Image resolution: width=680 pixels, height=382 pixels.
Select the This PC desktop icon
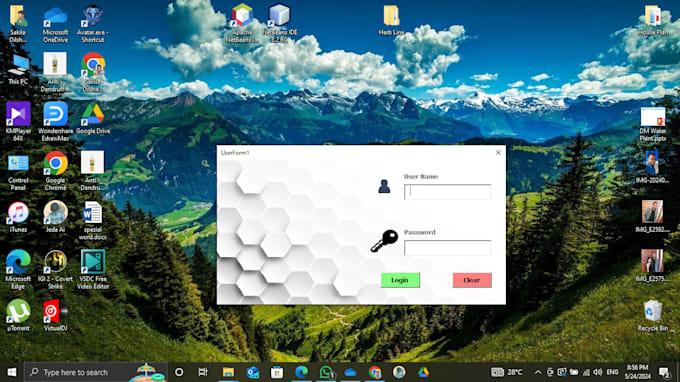coord(18,69)
